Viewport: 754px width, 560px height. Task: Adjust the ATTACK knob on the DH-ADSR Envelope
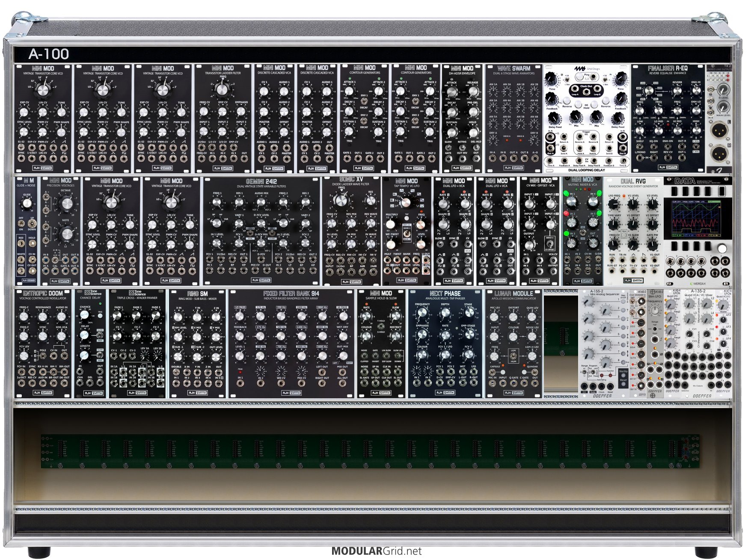451,92
